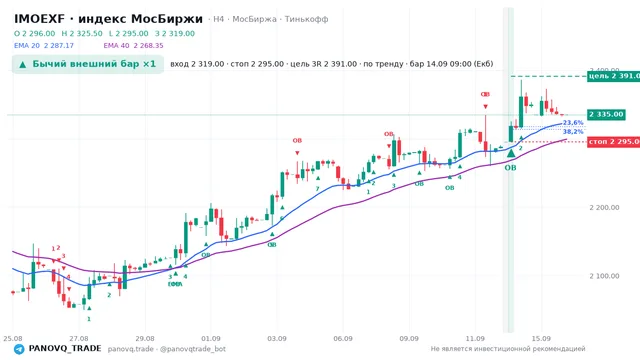Open the panovq.trade · @panovqtrade_bot link

click(167, 349)
